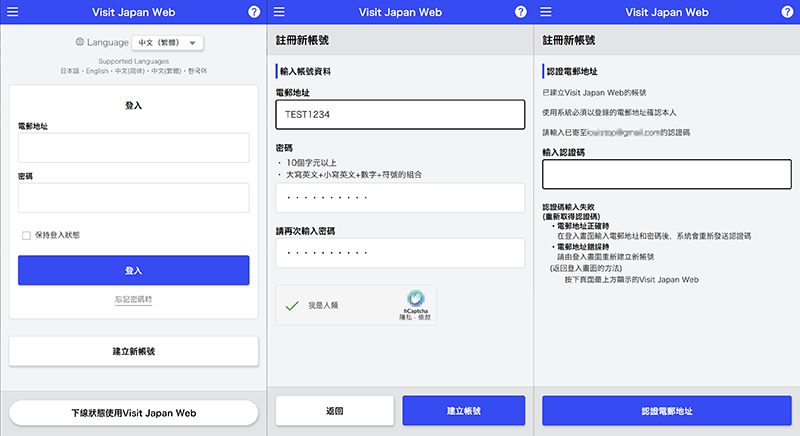Click the 認證電郵地址 button
The image size is (800, 436).
667,411
